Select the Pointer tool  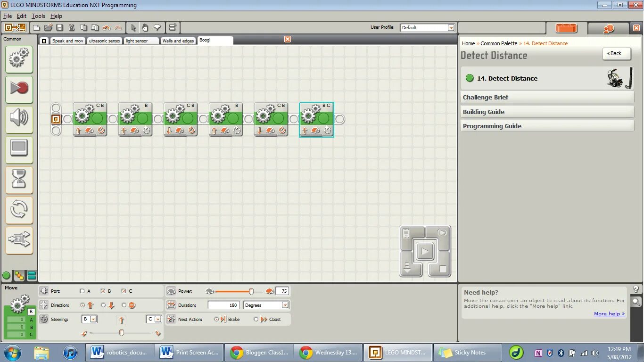click(133, 28)
